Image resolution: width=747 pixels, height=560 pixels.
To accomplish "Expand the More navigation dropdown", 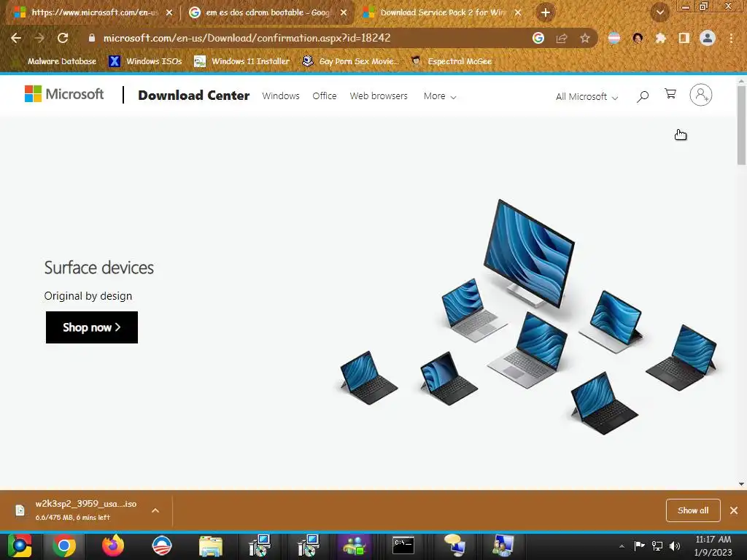I will (440, 96).
